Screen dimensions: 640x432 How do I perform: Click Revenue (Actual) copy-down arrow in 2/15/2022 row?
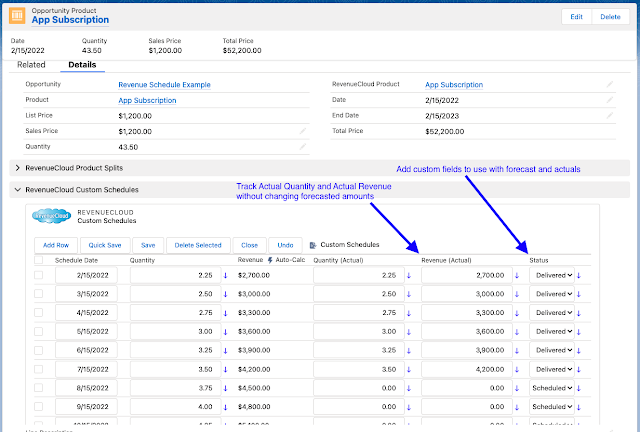(x=517, y=276)
